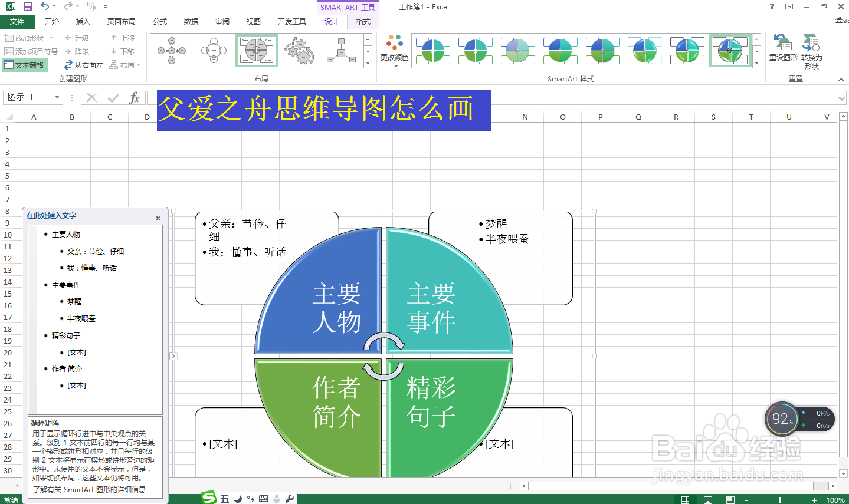Image resolution: width=849 pixels, height=504 pixels.
Task: Close the 在此处键入文字 text pane
Action: [158, 218]
